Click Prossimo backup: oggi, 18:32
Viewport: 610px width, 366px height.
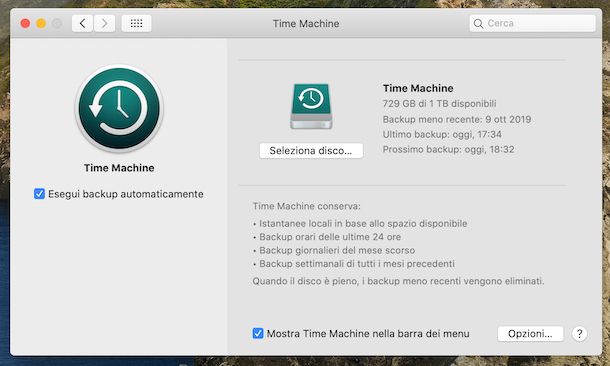point(448,149)
